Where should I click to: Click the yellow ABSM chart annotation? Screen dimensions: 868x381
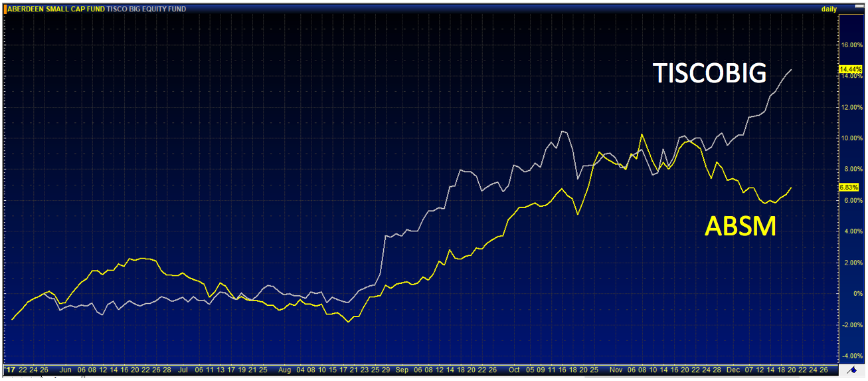click(740, 227)
